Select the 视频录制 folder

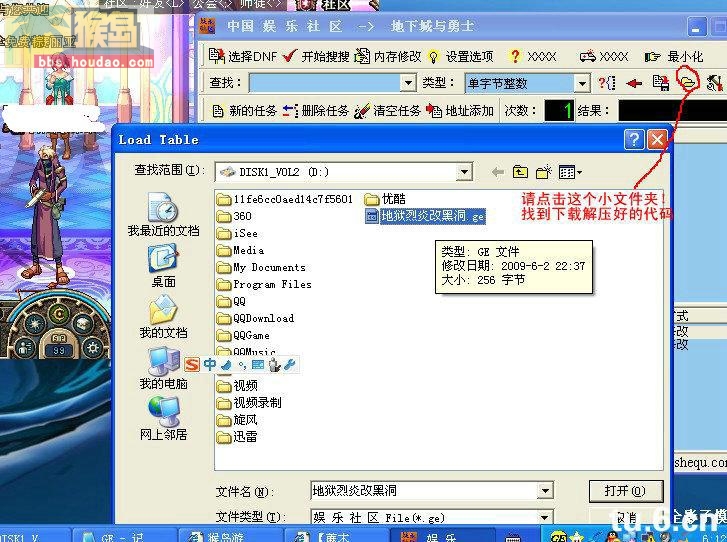[x=249, y=403]
